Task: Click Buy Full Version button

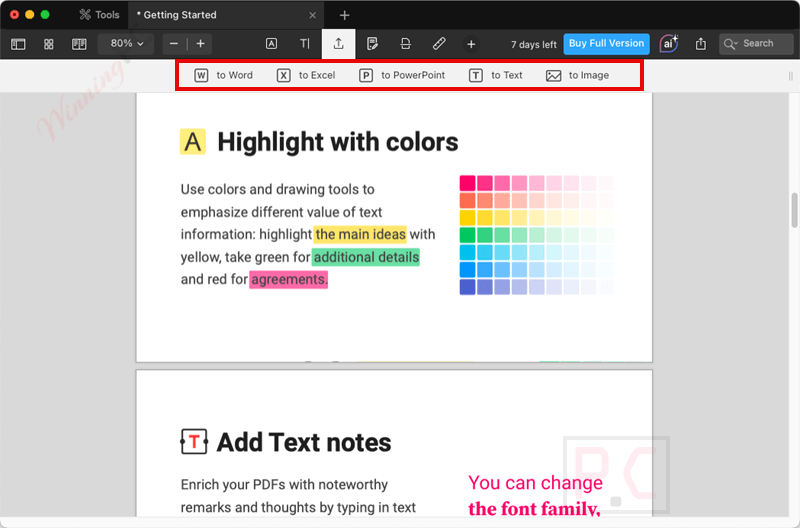Action: tap(607, 43)
